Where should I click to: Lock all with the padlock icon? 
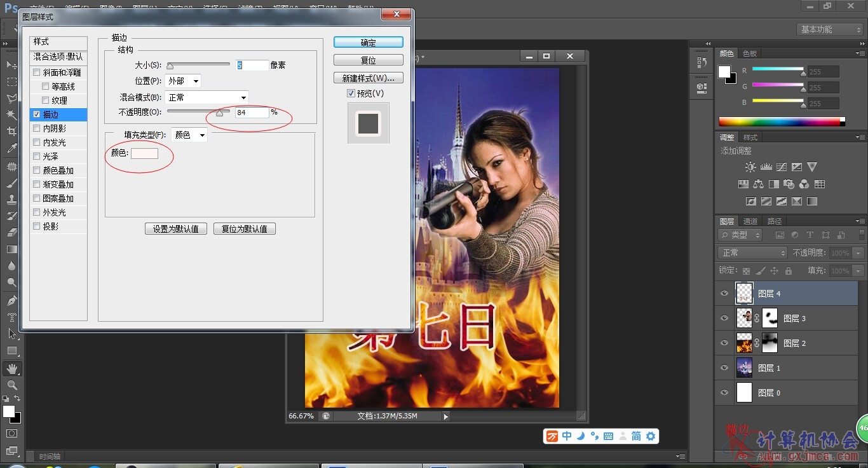coord(789,271)
